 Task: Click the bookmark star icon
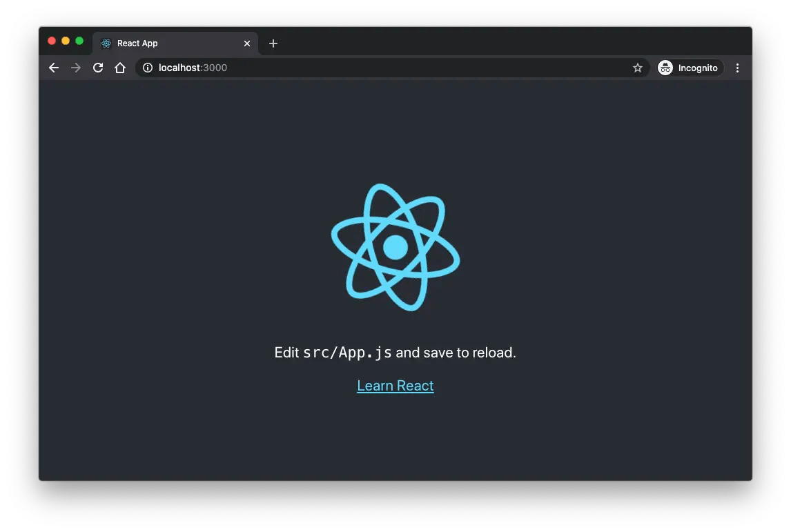coord(637,68)
